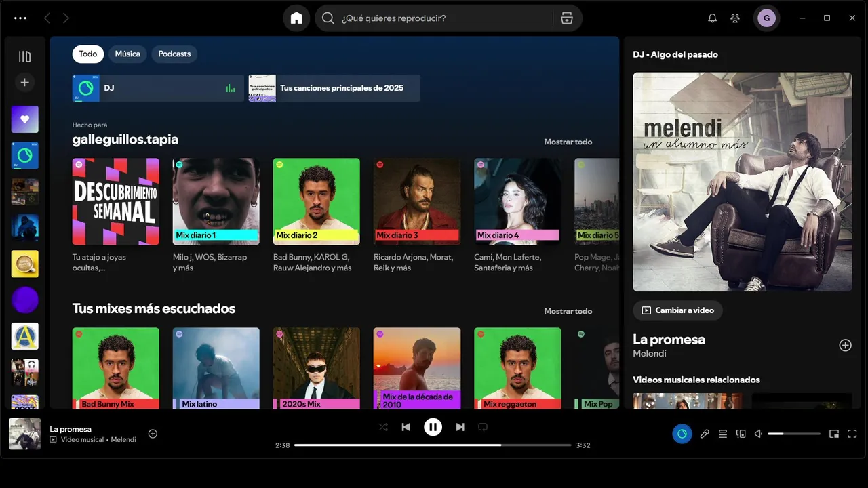This screenshot has height=488, width=868.
Task: Expand Your Library sidebar icon
Action: tap(25, 56)
